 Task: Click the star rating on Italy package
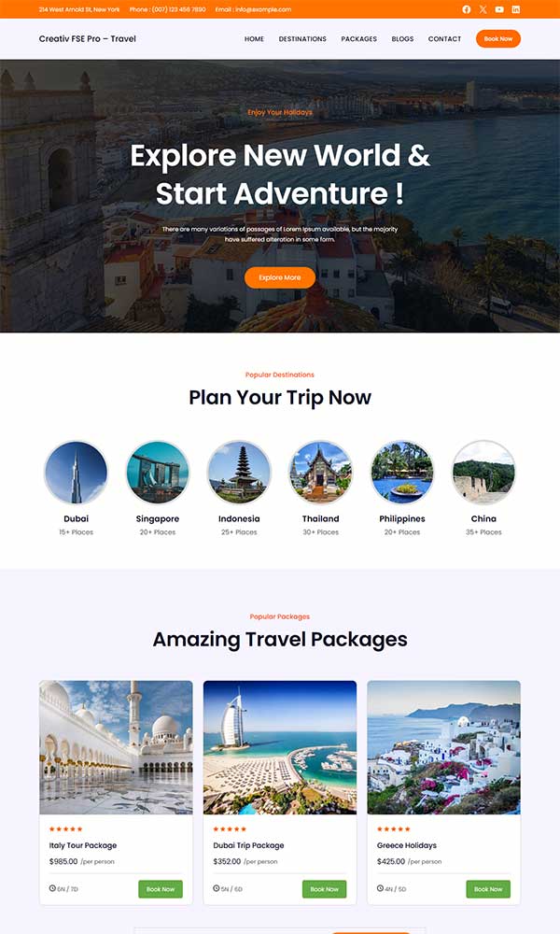coord(66,829)
